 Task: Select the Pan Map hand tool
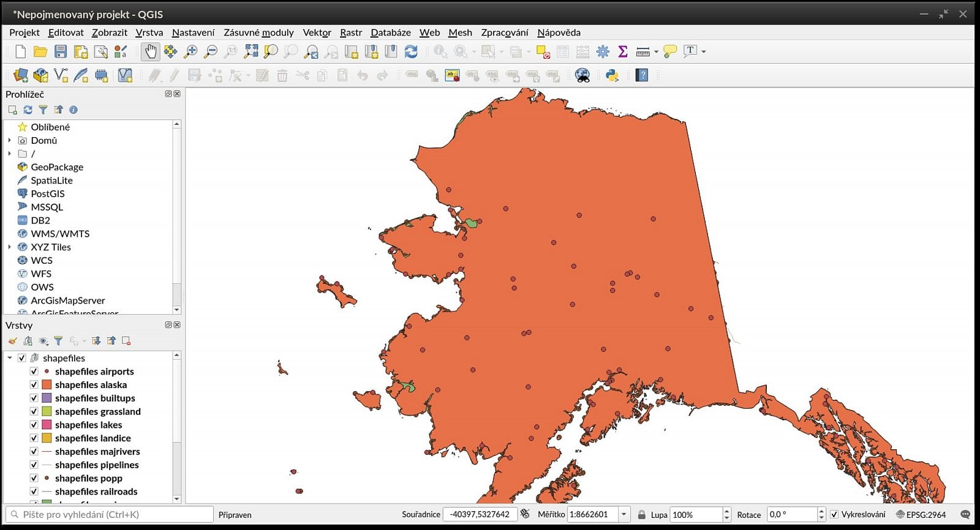click(150, 52)
